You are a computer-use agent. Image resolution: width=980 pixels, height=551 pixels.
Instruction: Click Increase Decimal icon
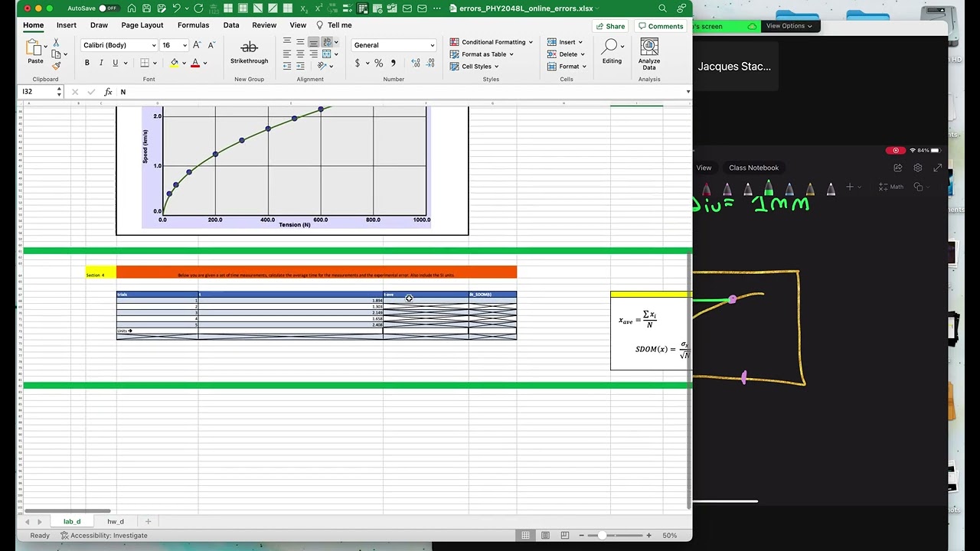click(416, 63)
